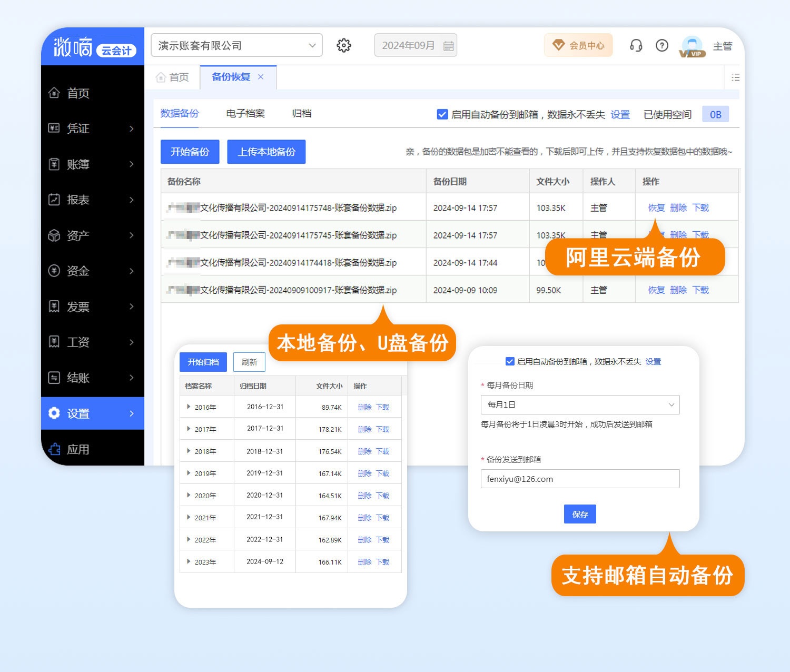This screenshot has width=790, height=672.
Task: Open the customer service headset icon
Action: coord(636,46)
